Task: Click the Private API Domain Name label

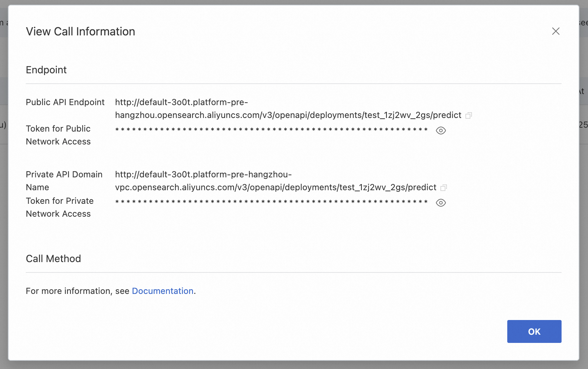Action: [x=64, y=181]
